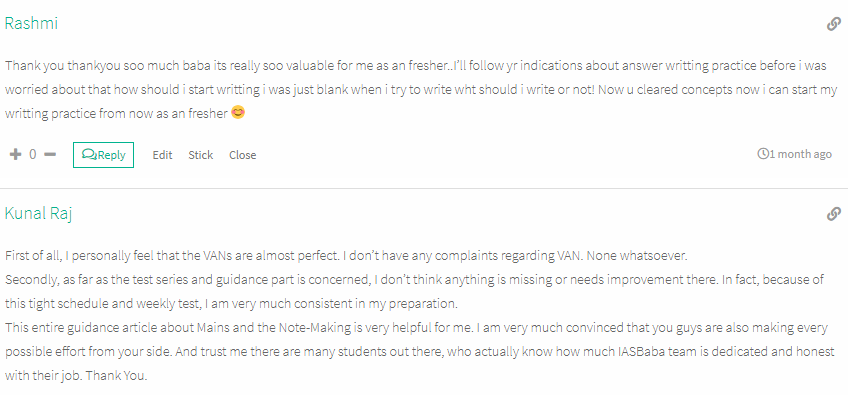The image size is (848, 395).
Task: Edit Rashmi's comment
Action: 162,155
